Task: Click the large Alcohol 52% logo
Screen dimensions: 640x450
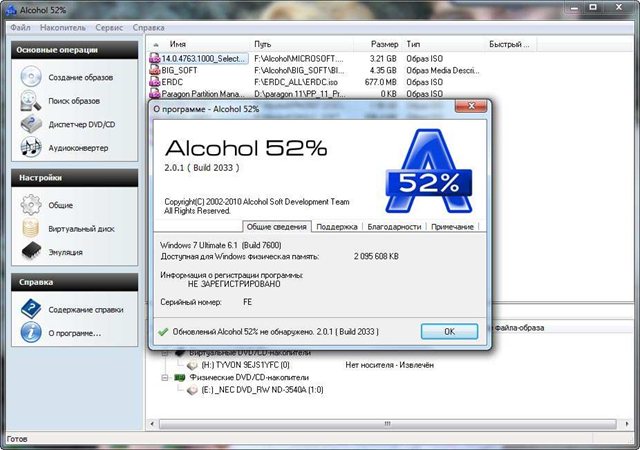Action: coord(429,171)
